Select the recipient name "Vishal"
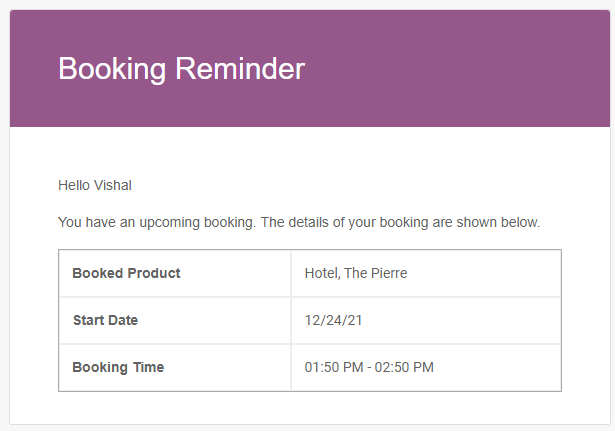 click(113, 185)
